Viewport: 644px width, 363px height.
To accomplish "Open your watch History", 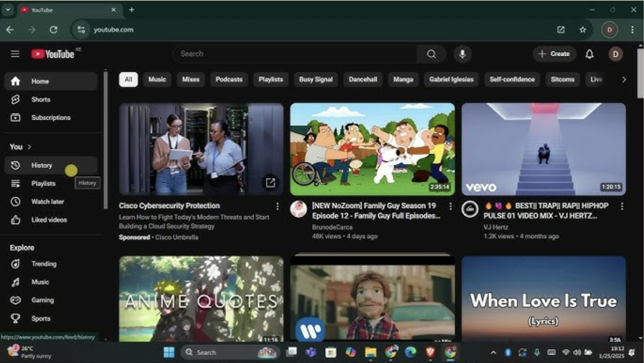I will tap(41, 165).
